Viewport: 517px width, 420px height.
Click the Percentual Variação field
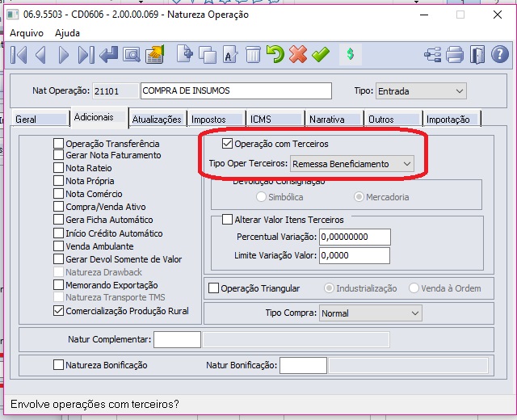pyautogui.click(x=355, y=237)
